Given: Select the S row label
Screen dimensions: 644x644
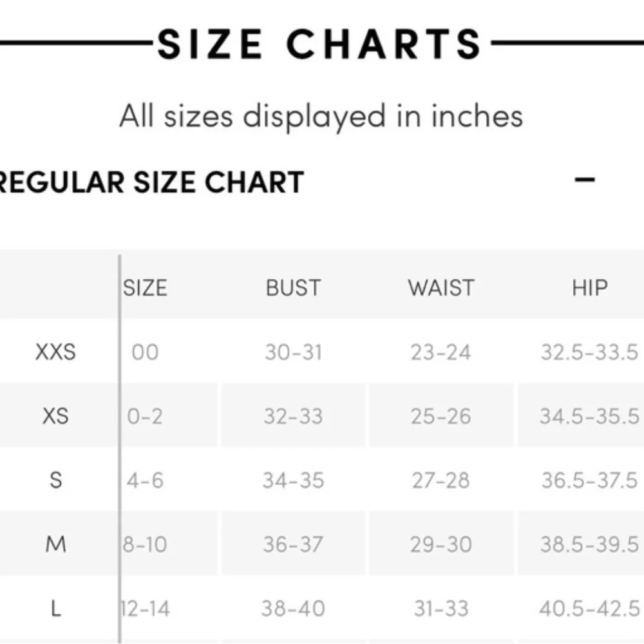Looking at the screenshot, I should pyautogui.click(x=56, y=480).
